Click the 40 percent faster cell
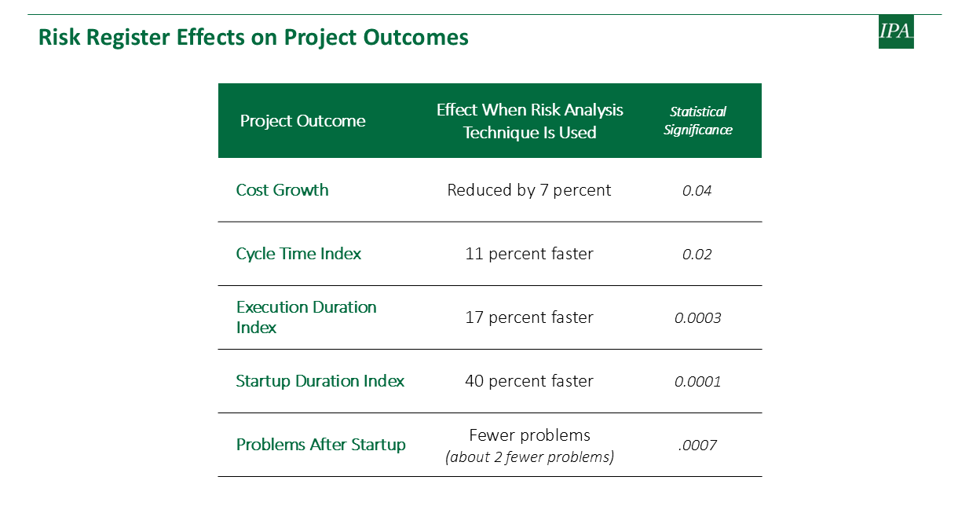 (529, 381)
